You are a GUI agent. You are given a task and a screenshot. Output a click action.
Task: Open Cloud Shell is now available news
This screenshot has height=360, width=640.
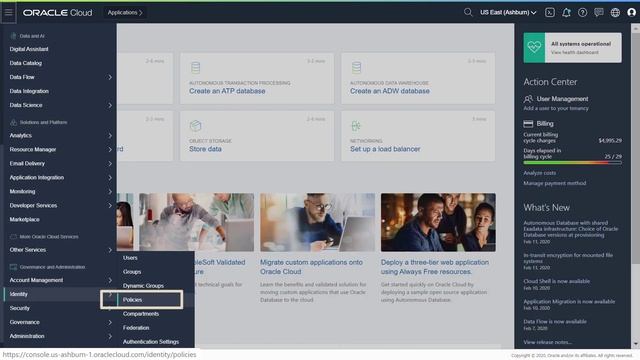click(556, 281)
